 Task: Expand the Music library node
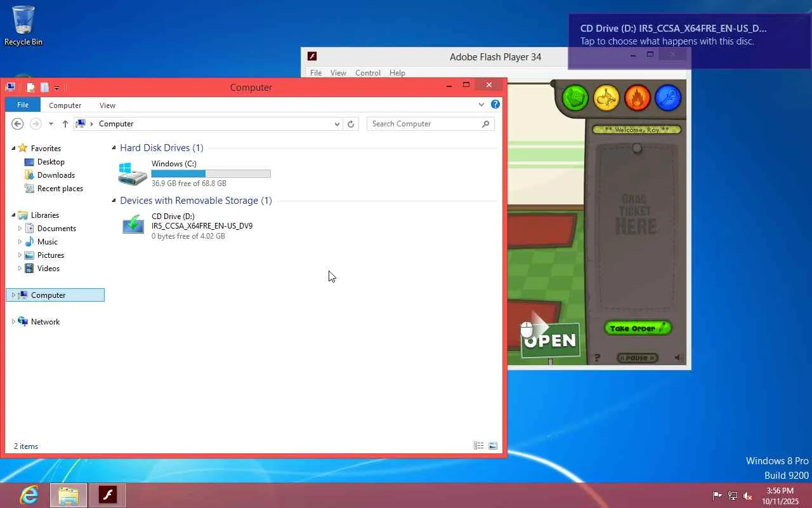[20, 242]
